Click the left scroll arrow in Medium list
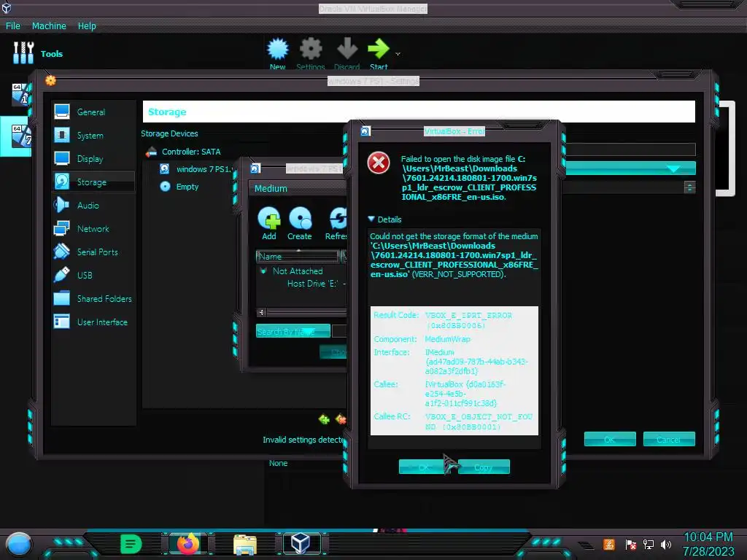 pyautogui.click(x=261, y=312)
